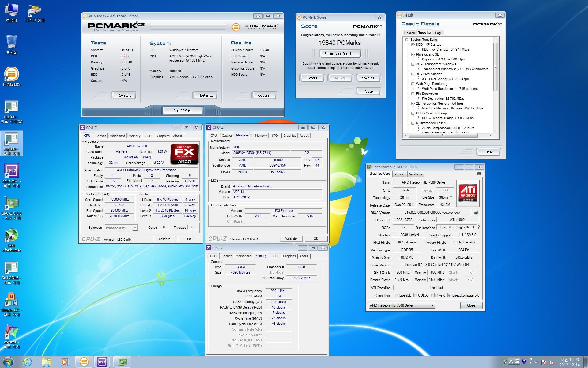Click the Bus Interface question mark icon
Viewport: 588px width, 368px height.
click(x=479, y=227)
